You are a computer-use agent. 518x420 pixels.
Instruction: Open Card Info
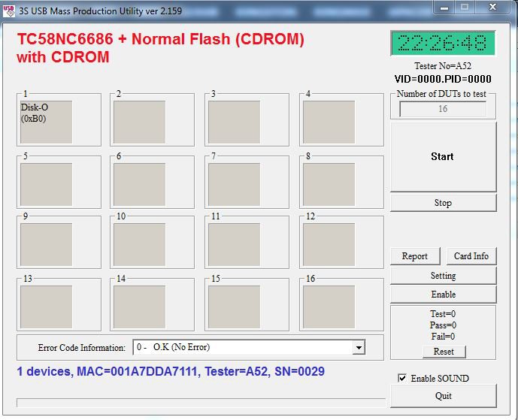point(471,256)
